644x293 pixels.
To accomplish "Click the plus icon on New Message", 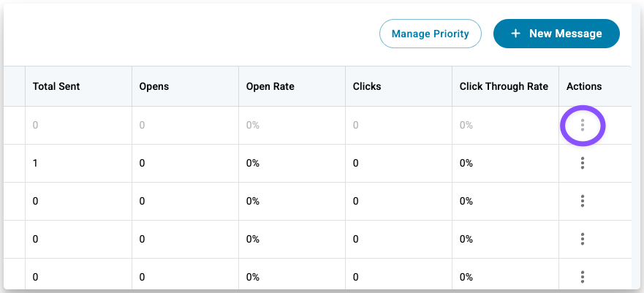I will pyautogui.click(x=515, y=34).
